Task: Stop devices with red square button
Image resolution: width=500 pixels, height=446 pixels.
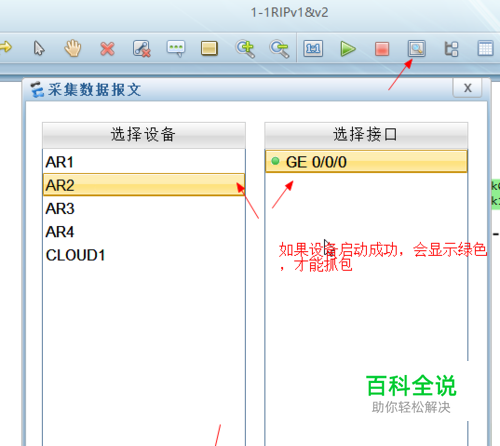Action: (382, 49)
